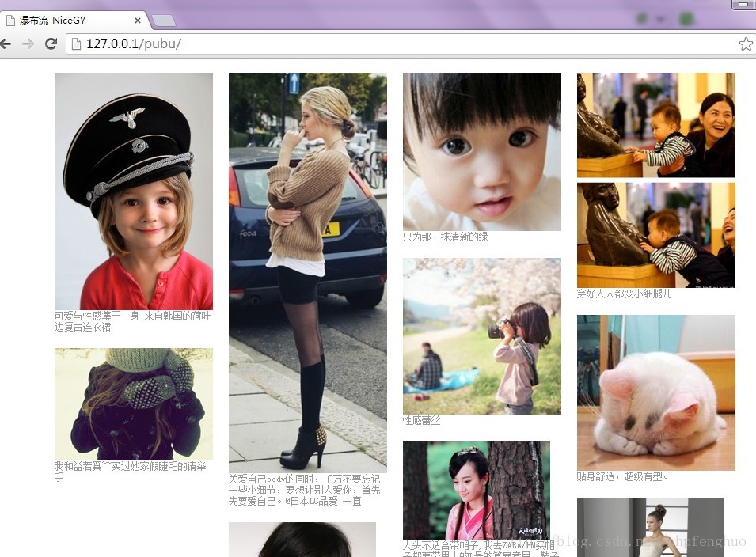Open second photo of baby leaning on statue
This screenshot has height=557, width=756.
656,235
